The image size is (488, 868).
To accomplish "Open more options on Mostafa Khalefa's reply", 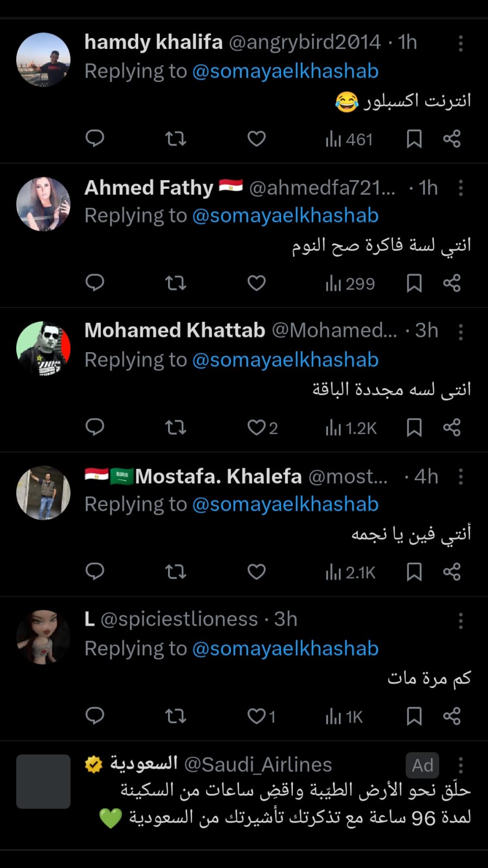I will [461, 476].
